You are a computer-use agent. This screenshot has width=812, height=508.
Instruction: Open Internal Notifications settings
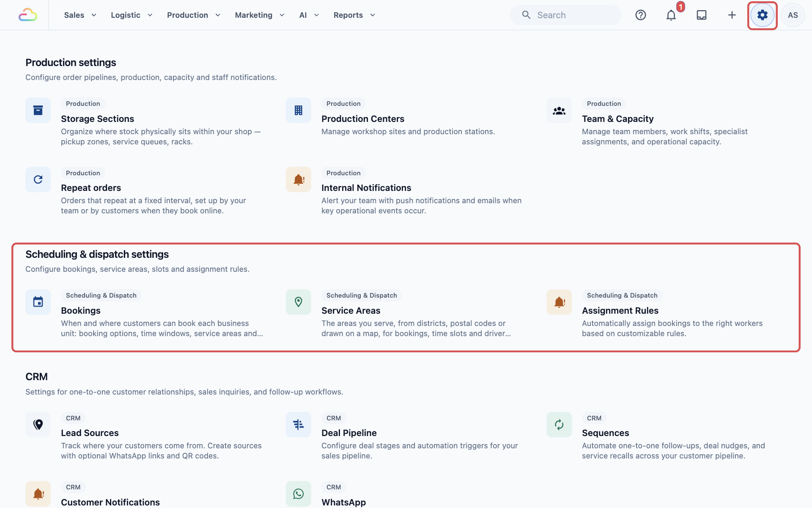point(366,188)
